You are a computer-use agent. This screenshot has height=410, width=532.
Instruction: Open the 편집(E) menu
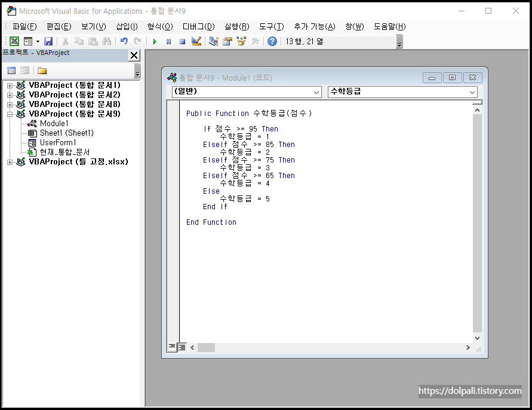coord(59,26)
